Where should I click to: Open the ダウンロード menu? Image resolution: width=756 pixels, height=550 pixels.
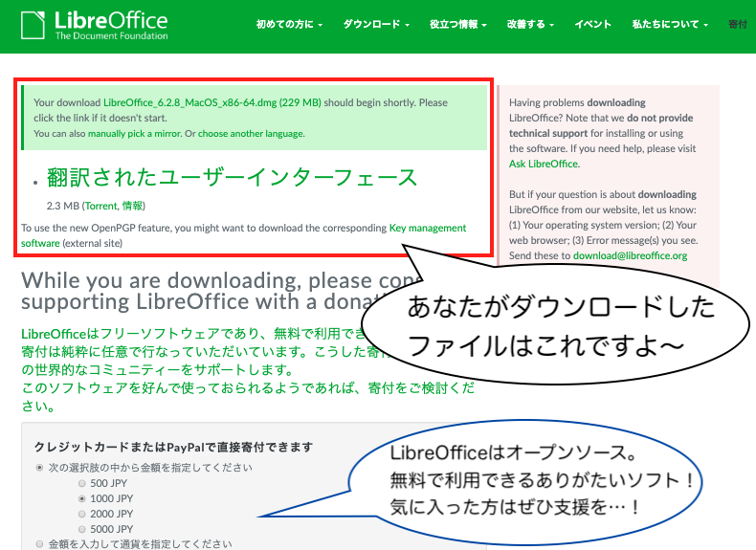[x=376, y=24]
